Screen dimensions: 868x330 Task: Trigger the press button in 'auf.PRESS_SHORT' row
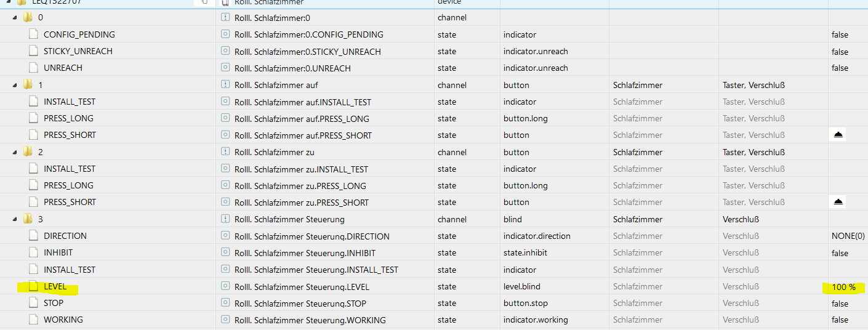pyautogui.click(x=838, y=135)
